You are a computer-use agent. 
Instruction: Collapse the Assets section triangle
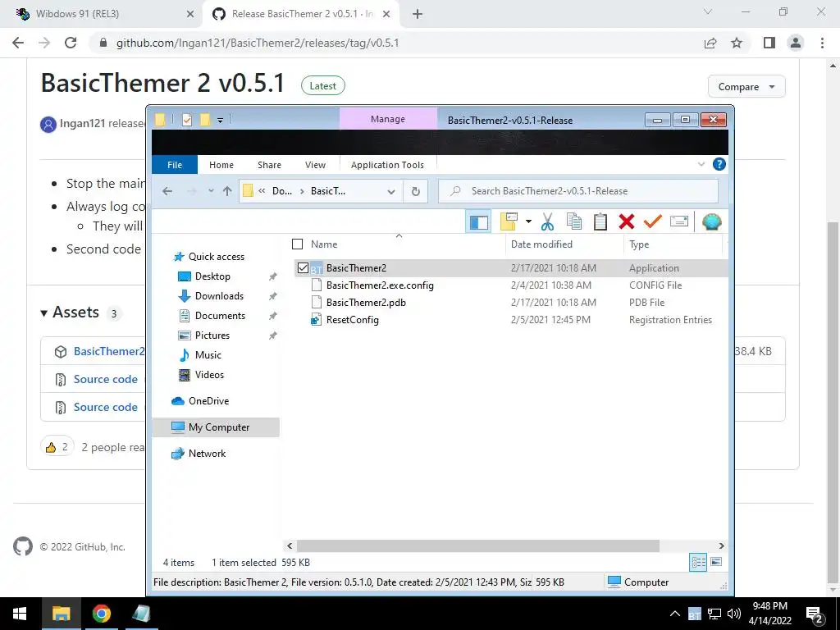(44, 313)
